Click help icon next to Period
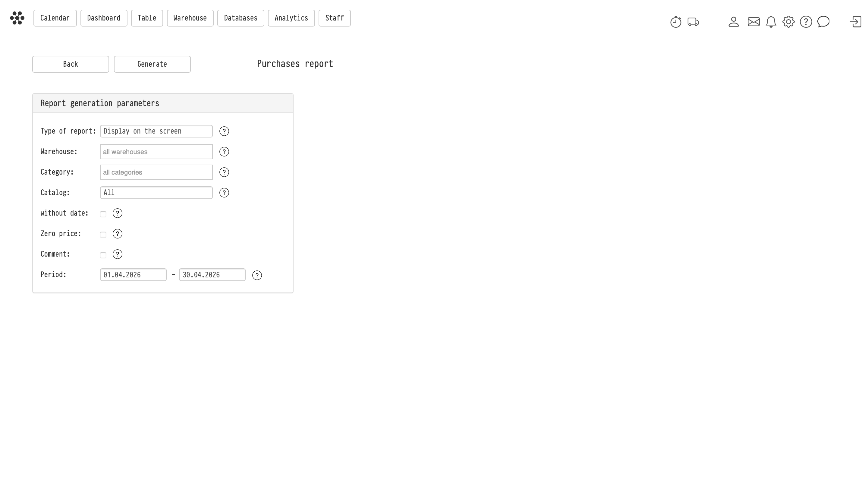This screenshot has height=480, width=868. point(257,275)
